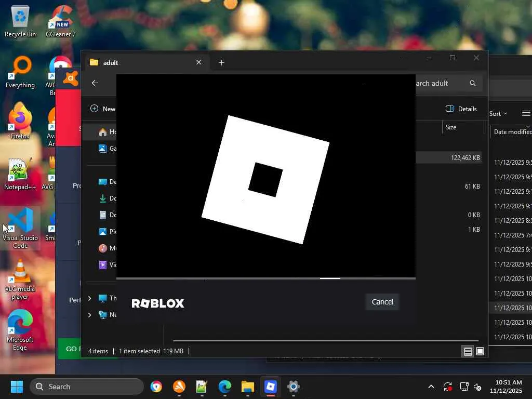Open Home in the navigation pane
This screenshot has height=399, width=532.
pyautogui.click(x=100, y=132)
